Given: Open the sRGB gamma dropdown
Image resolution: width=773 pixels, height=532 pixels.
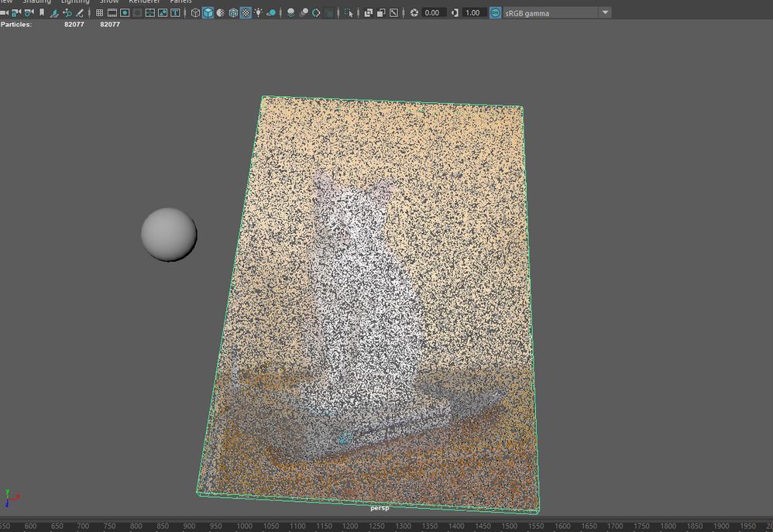Looking at the screenshot, I should click(606, 12).
